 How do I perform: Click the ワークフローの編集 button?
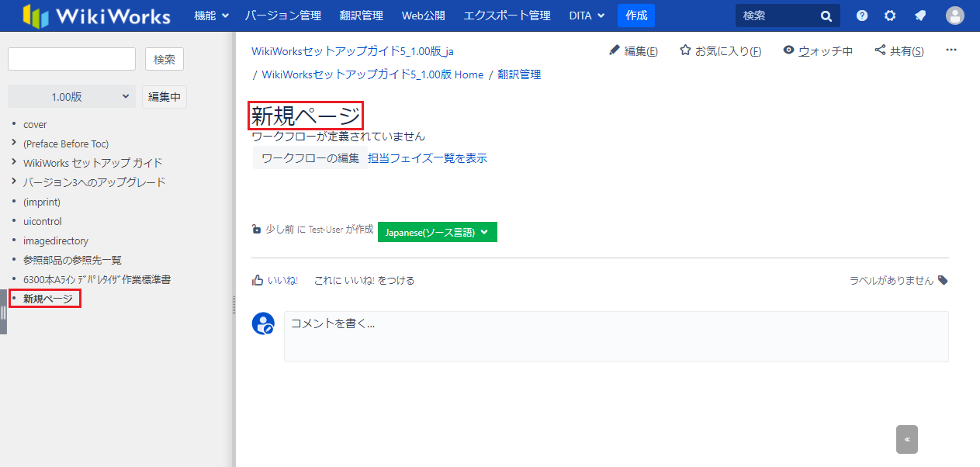pos(310,158)
